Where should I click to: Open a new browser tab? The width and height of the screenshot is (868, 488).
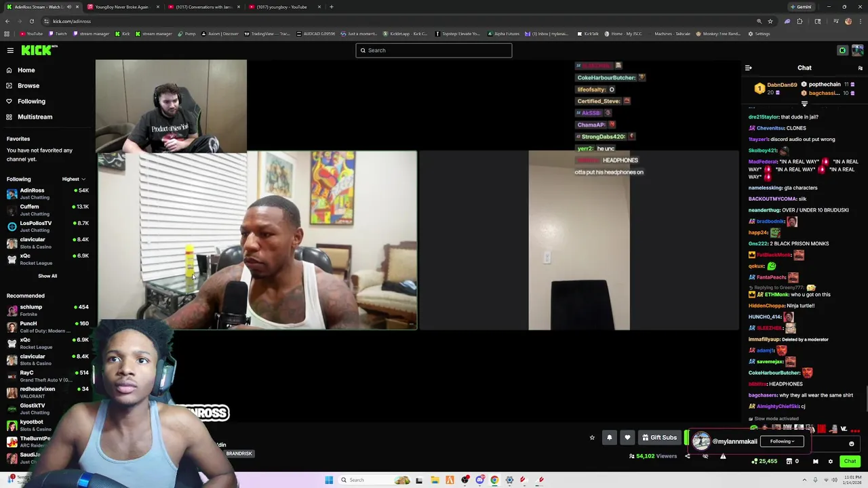(331, 7)
